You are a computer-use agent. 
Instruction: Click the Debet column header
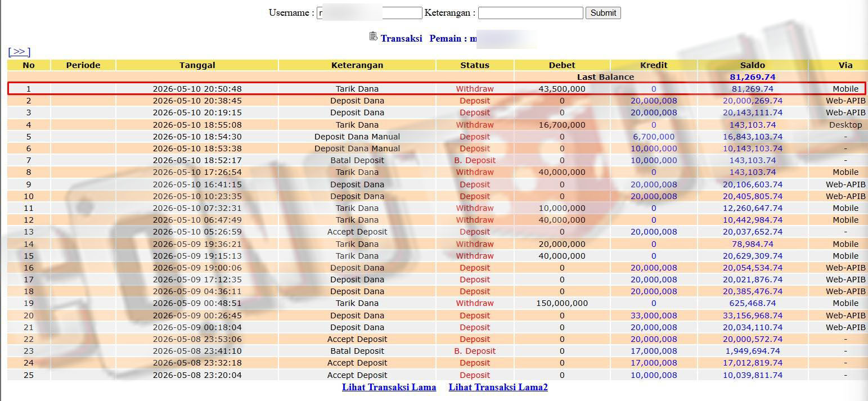coord(562,65)
